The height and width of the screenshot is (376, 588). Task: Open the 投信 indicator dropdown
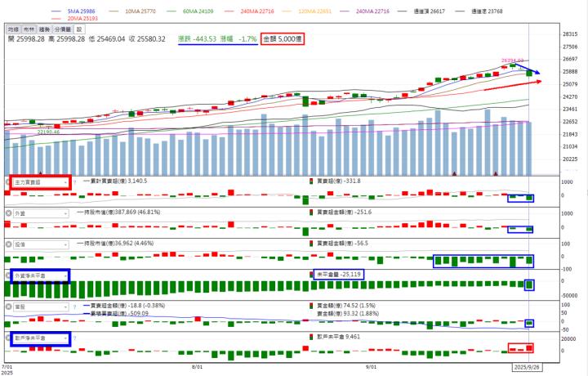point(65,244)
